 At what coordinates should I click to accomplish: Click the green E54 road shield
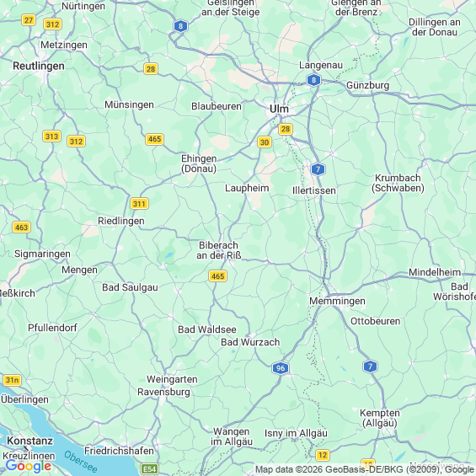coord(150,469)
